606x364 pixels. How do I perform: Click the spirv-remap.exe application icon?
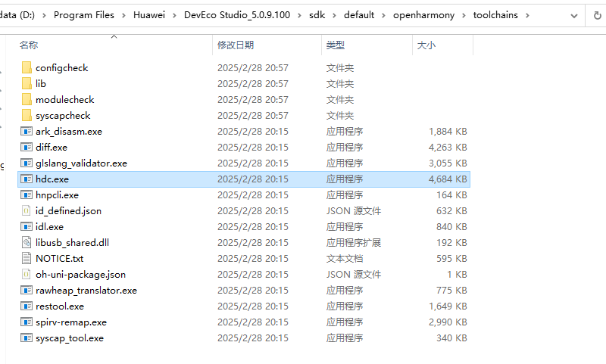coord(27,322)
